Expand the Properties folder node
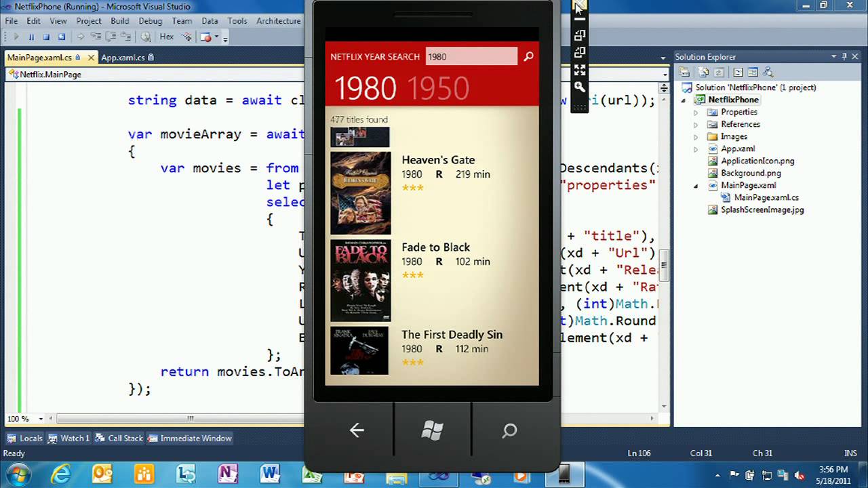Image resolution: width=868 pixels, height=488 pixels. 695,112
